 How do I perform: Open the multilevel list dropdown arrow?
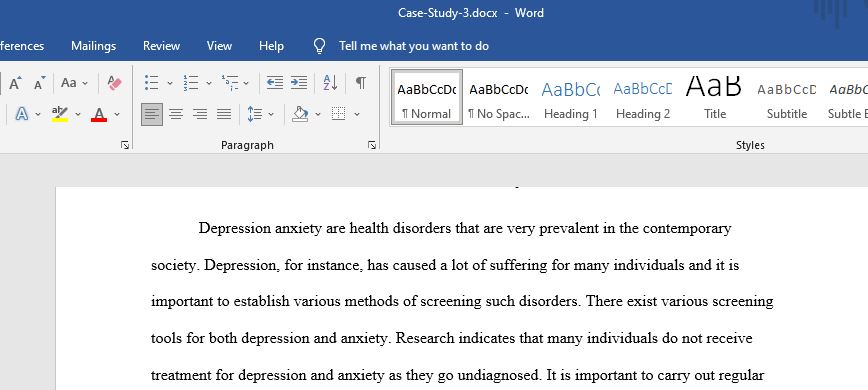pos(246,84)
